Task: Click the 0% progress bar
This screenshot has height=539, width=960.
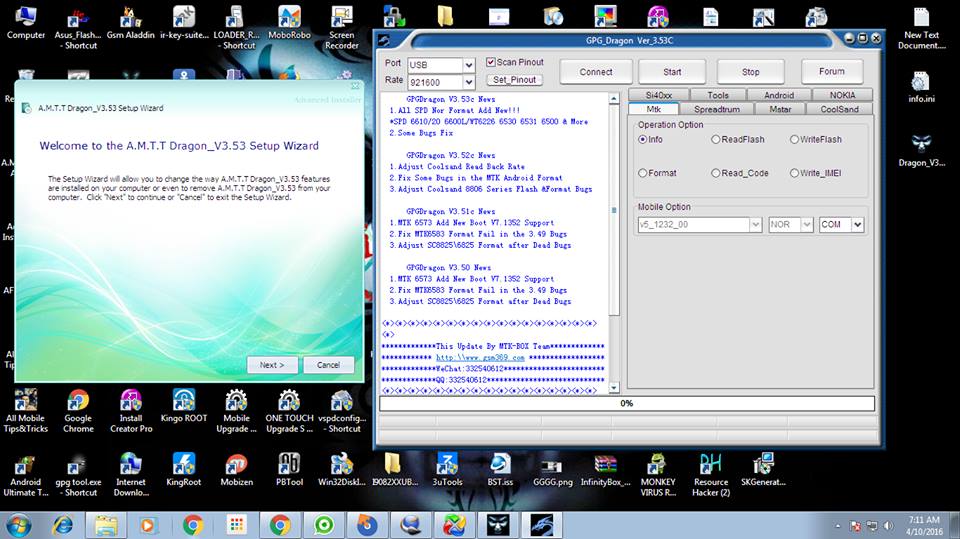Action: click(627, 403)
